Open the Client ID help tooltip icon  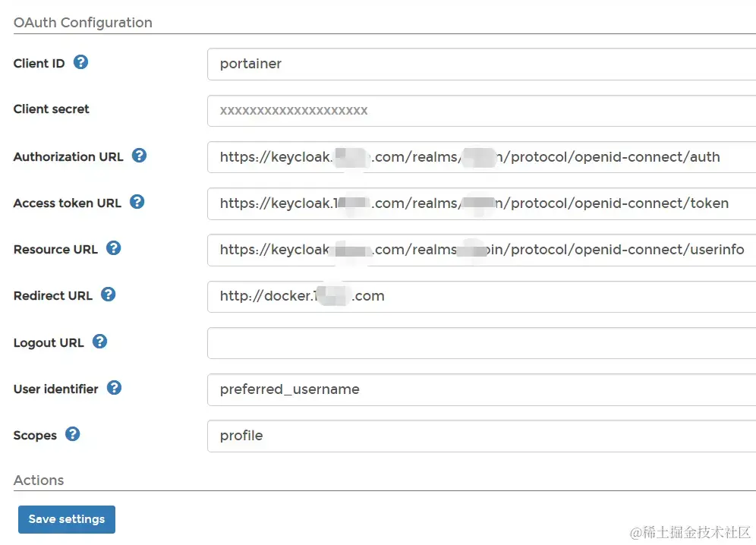point(80,63)
